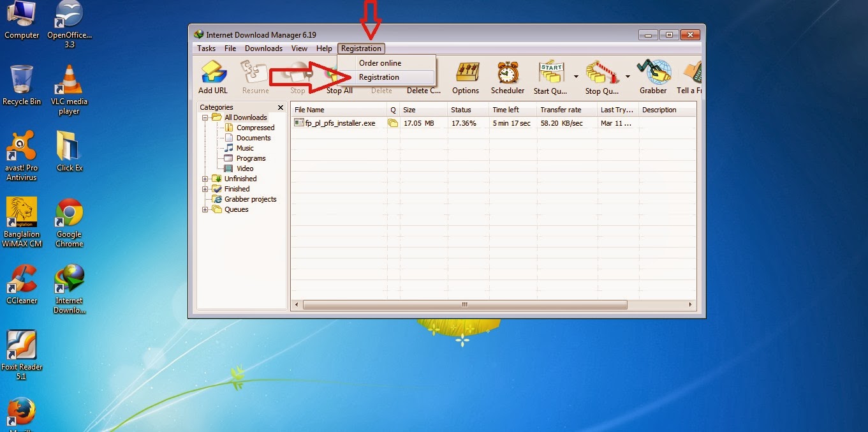Select the Documents category
Image resolution: width=868 pixels, height=432 pixels.
(253, 138)
